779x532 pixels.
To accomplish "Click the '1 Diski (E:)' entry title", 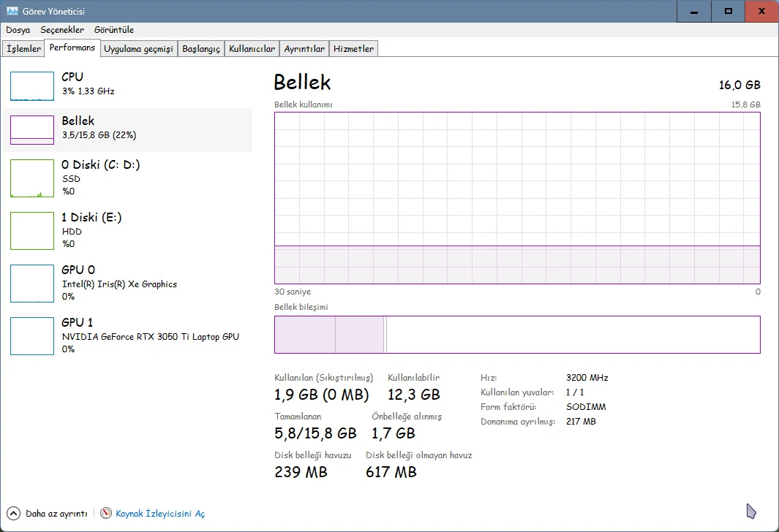I will click(x=91, y=217).
